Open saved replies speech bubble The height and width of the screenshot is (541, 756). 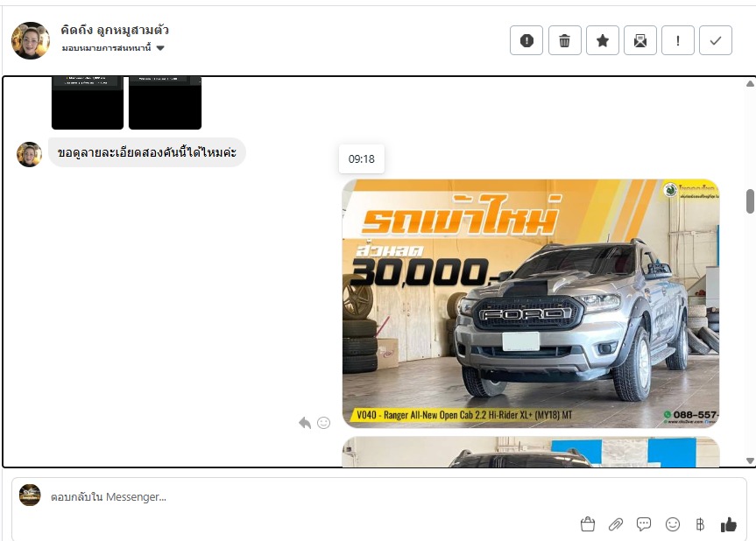click(x=644, y=524)
